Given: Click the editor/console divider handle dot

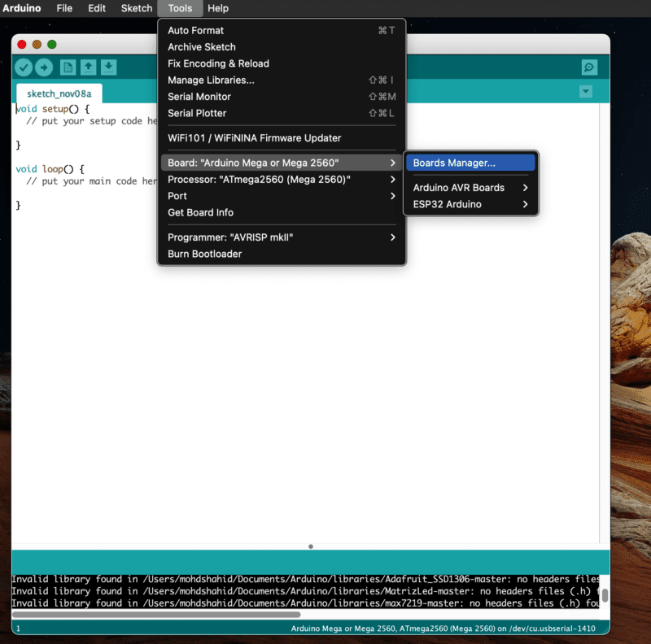Looking at the screenshot, I should click(x=311, y=546).
